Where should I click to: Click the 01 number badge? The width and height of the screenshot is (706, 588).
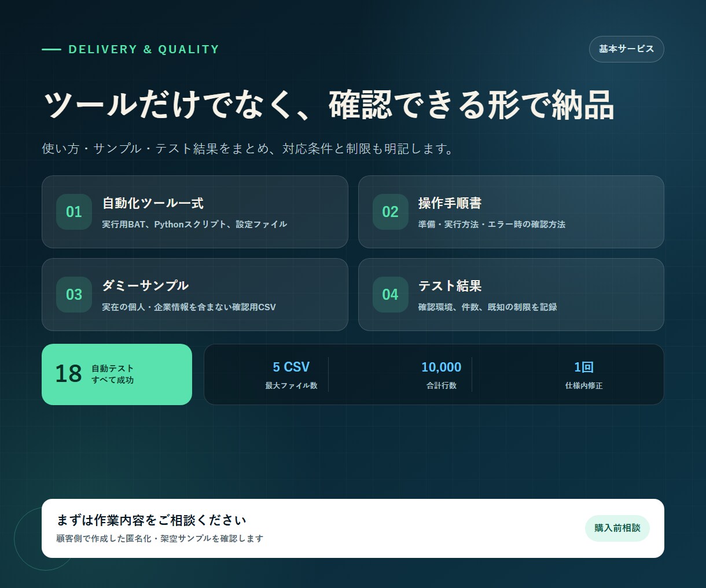tap(74, 212)
